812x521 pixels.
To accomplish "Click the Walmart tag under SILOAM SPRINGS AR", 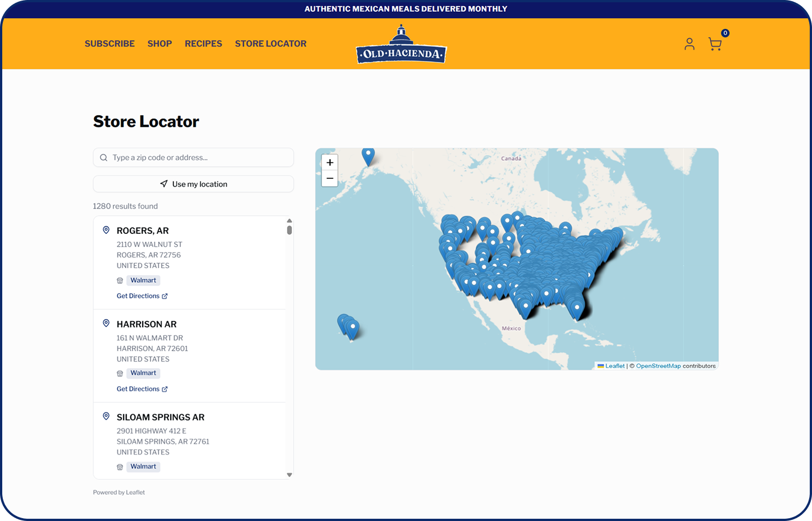I will pyautogui.click(x=143, y=466).
